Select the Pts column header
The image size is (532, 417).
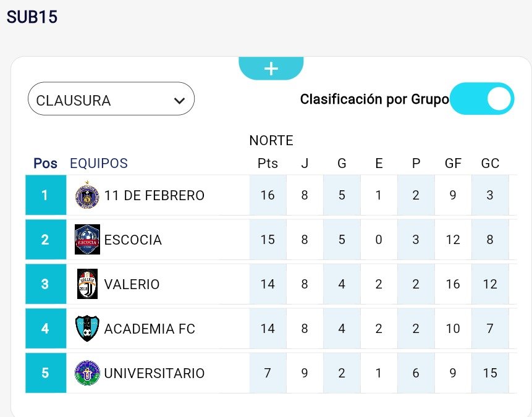[x=268, y=164]
